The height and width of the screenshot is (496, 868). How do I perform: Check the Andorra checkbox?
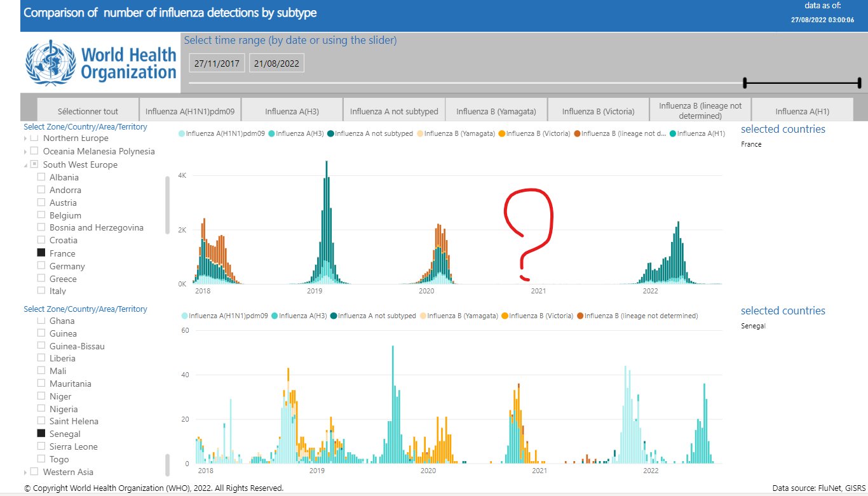[41, 190]
